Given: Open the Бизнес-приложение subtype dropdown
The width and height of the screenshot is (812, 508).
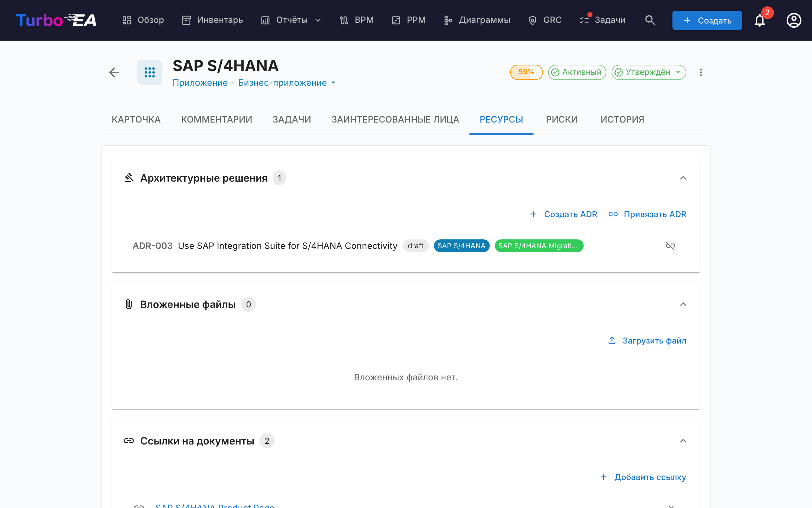Looking at the screenshot, I should pos(287,83).
